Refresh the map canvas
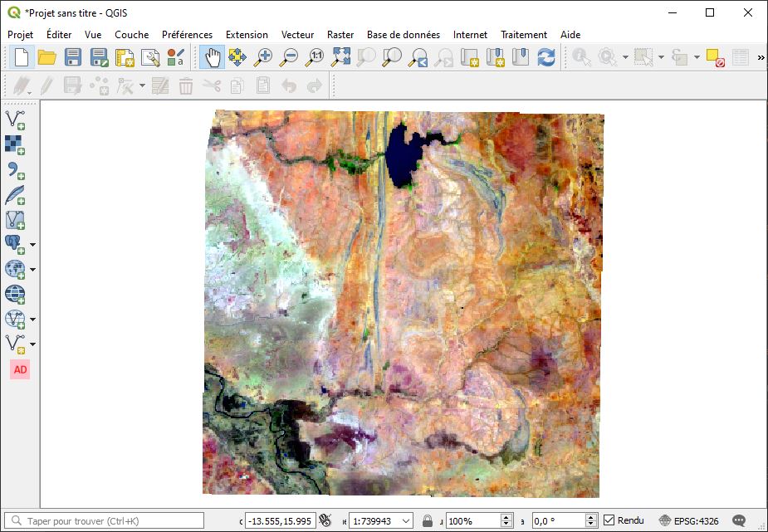The width and height of the screenshot is (768, 532). point(545,57)
